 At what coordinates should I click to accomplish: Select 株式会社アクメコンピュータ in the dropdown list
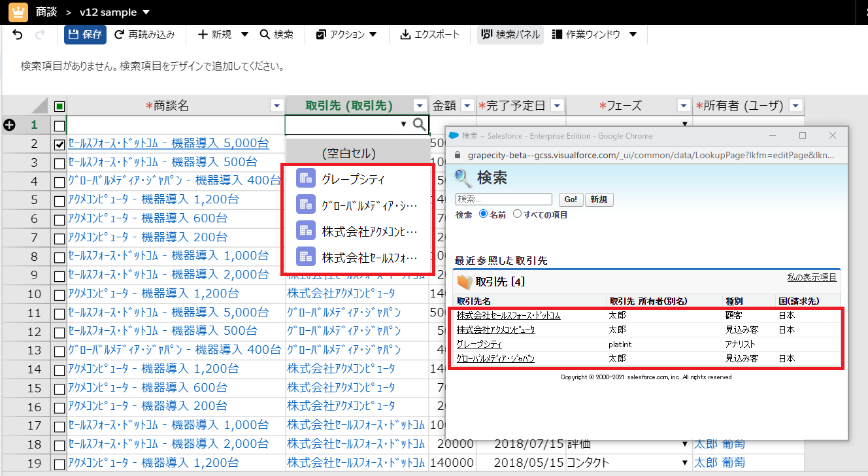click(x=358, y=231)
